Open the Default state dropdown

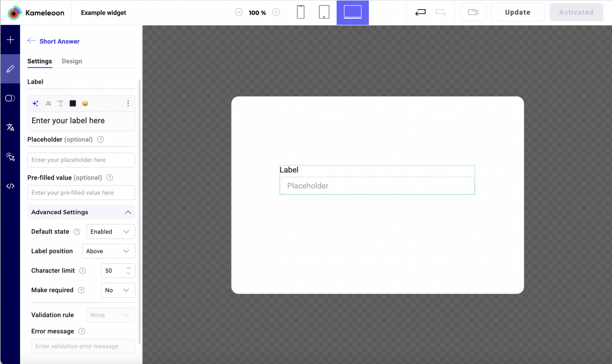pos(110,232)
